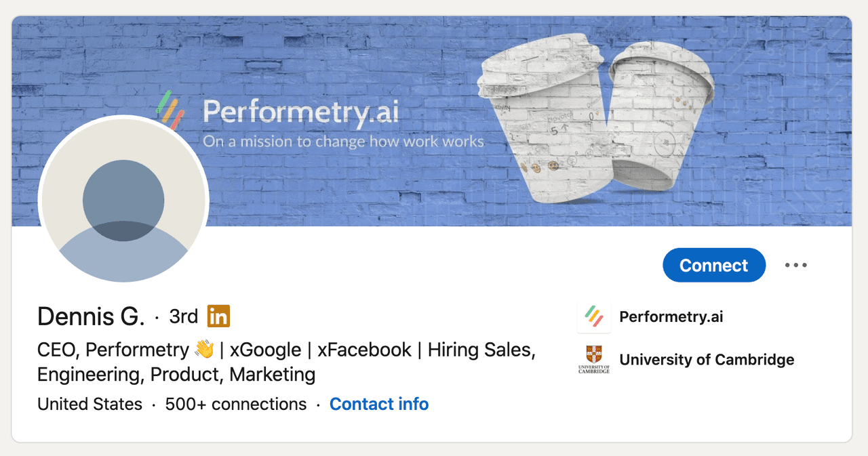Click the gold LinkedIn Premium badge icon
The width and height of the screenshot is (868, 456).
pos(218,316)
